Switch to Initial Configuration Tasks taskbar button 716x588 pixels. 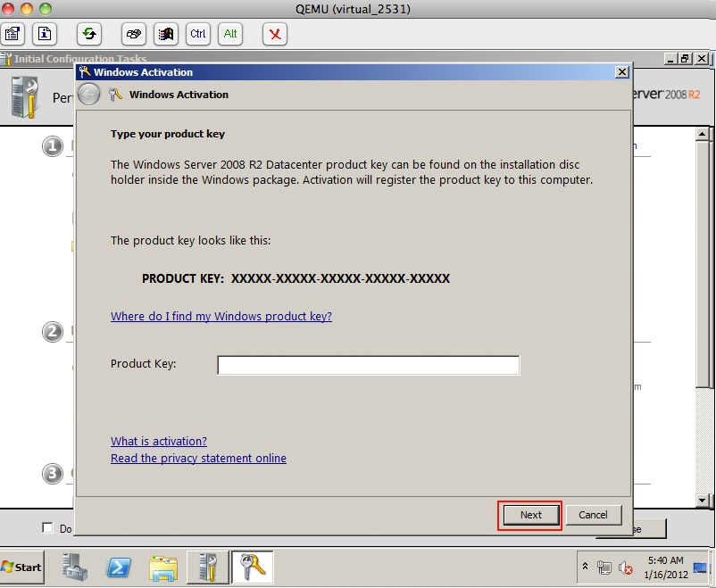(x=208, y=567)
